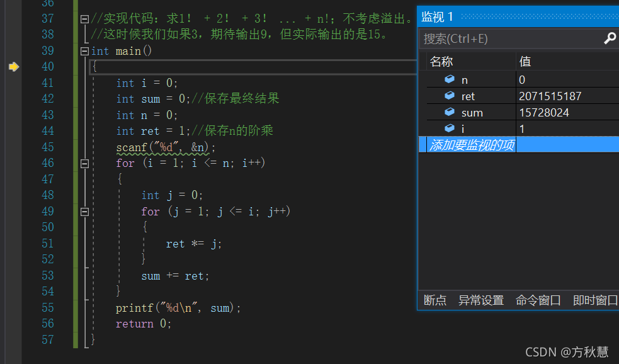This screenshot has height=364, width=619.
Task: Click the 'sum += ret;' statement
Action: [175, 276]
